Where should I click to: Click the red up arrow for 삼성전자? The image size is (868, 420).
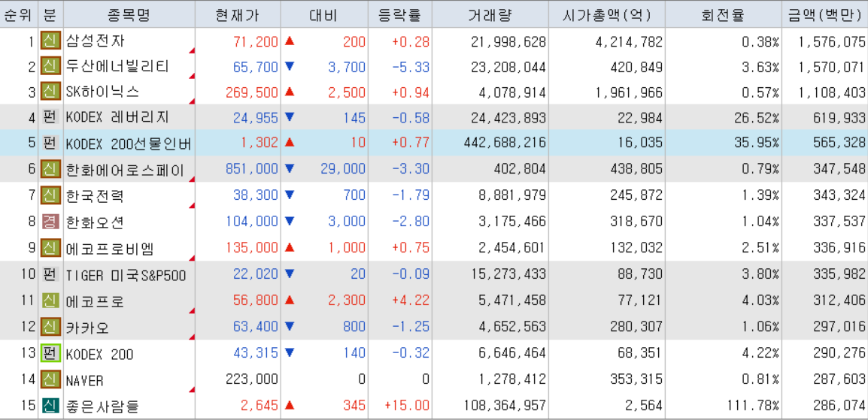tap(289, 41)
